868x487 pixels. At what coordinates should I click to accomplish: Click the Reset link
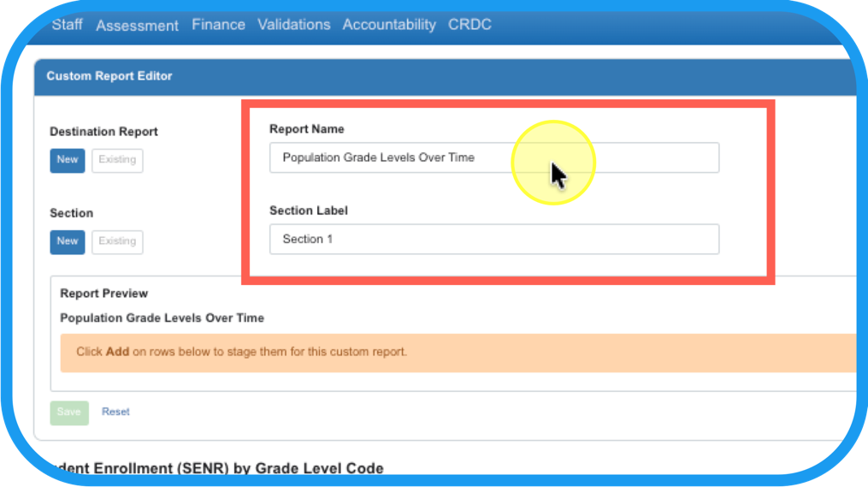[x=115, y=412]
